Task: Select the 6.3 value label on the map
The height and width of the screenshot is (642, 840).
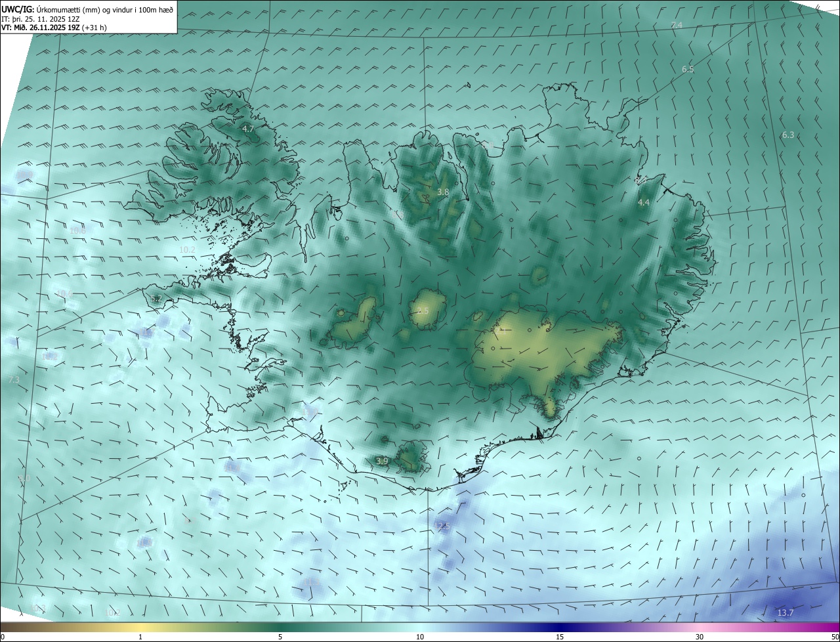Action: pos(788,135)
